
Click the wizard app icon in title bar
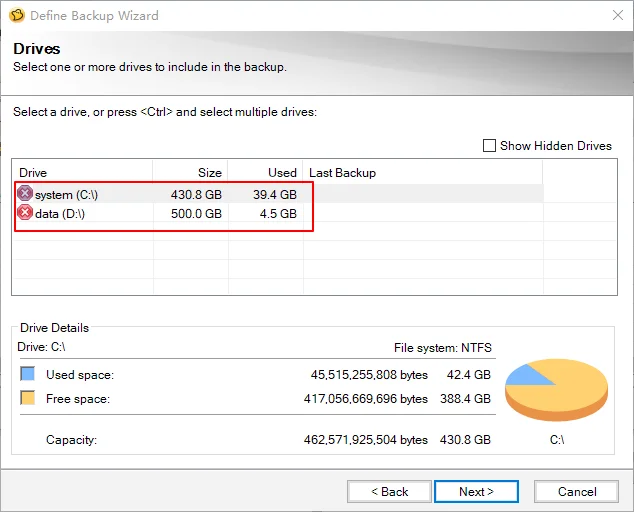click(x=17, y=15)
